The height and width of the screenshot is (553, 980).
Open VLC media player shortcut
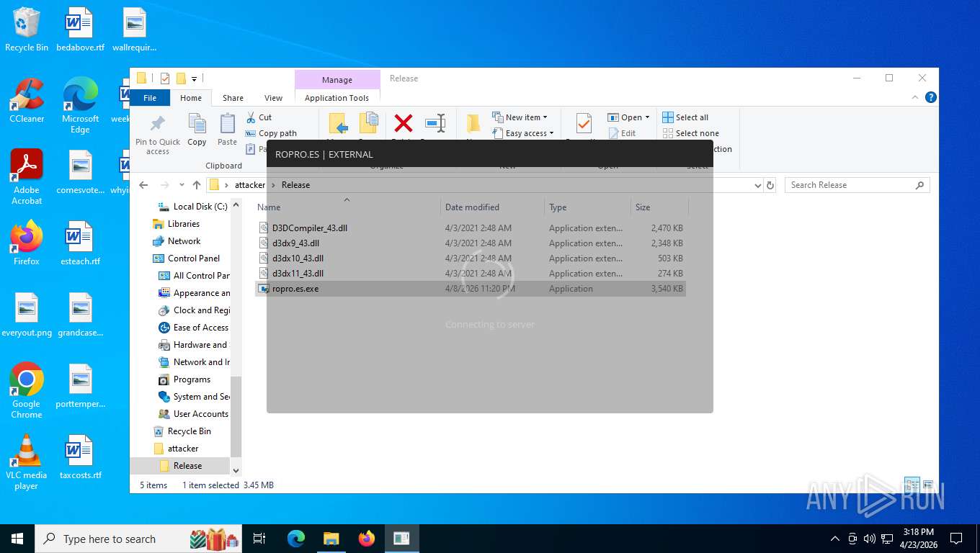[27, 462]
